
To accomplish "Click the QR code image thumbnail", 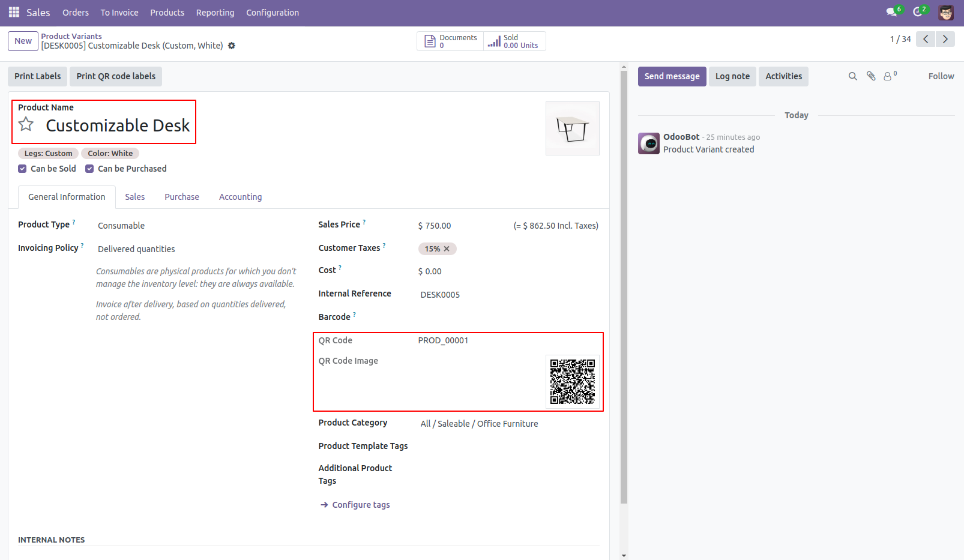I will tap(571, 381).
